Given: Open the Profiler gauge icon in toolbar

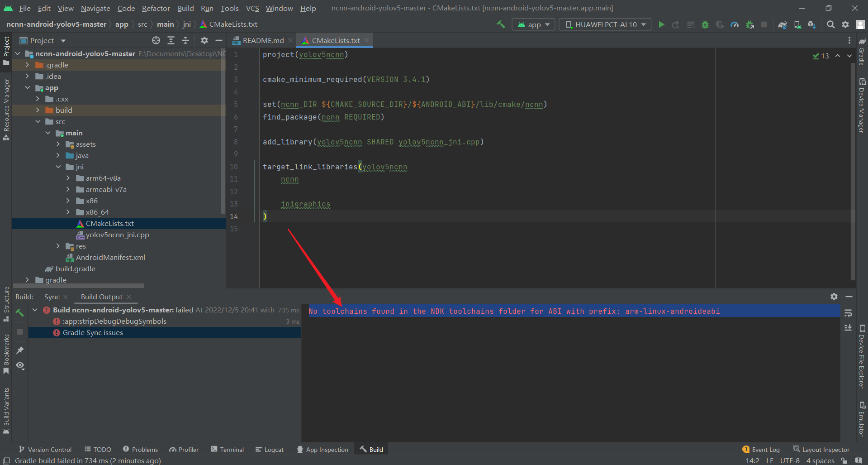Looking at the screenshot, I should click(x=735, y=24).
